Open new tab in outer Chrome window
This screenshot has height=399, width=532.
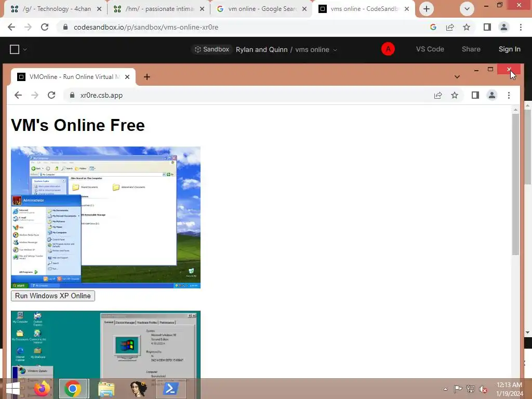click(427, 9)
